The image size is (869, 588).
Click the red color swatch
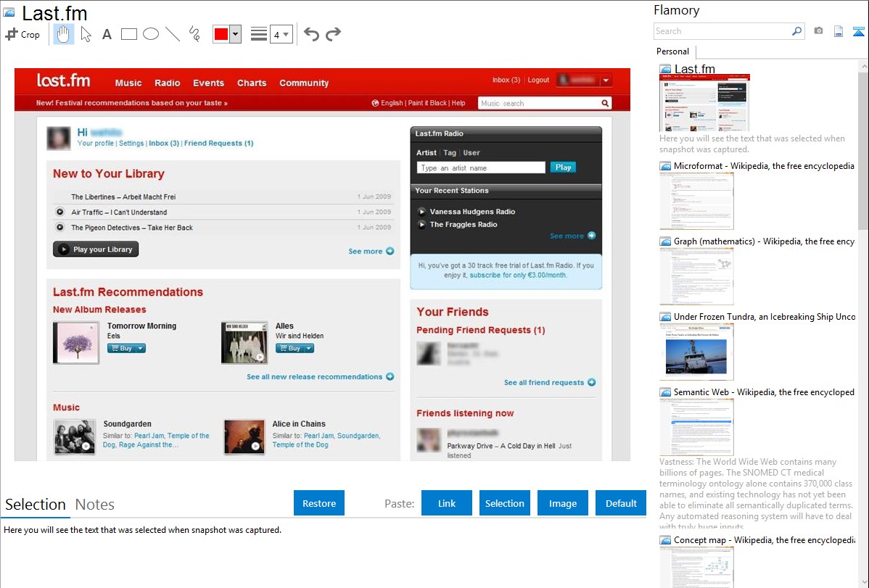coord(221,34)
